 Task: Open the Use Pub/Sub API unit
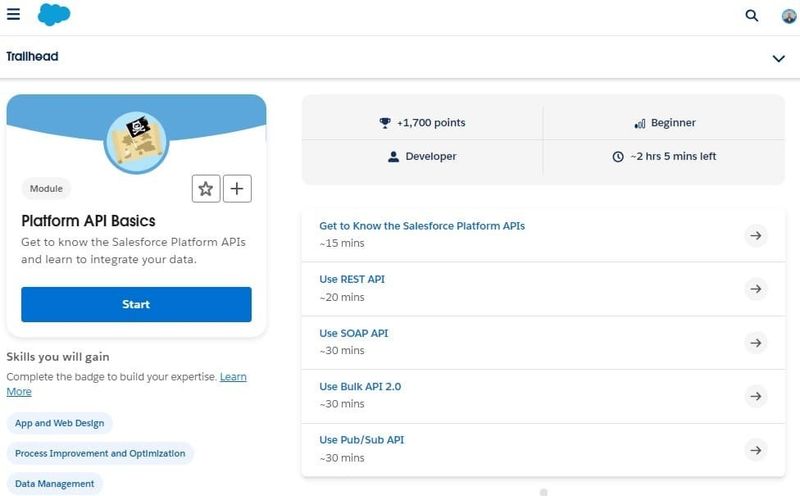(362, 440)
